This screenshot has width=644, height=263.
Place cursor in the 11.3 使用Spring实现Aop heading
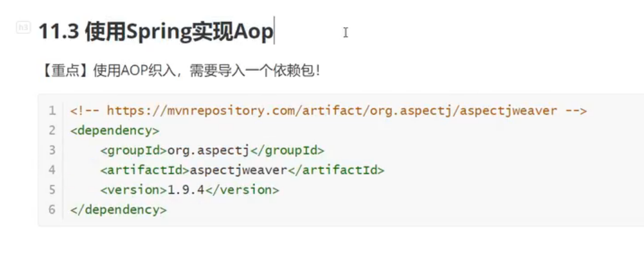tap(155, 32)
